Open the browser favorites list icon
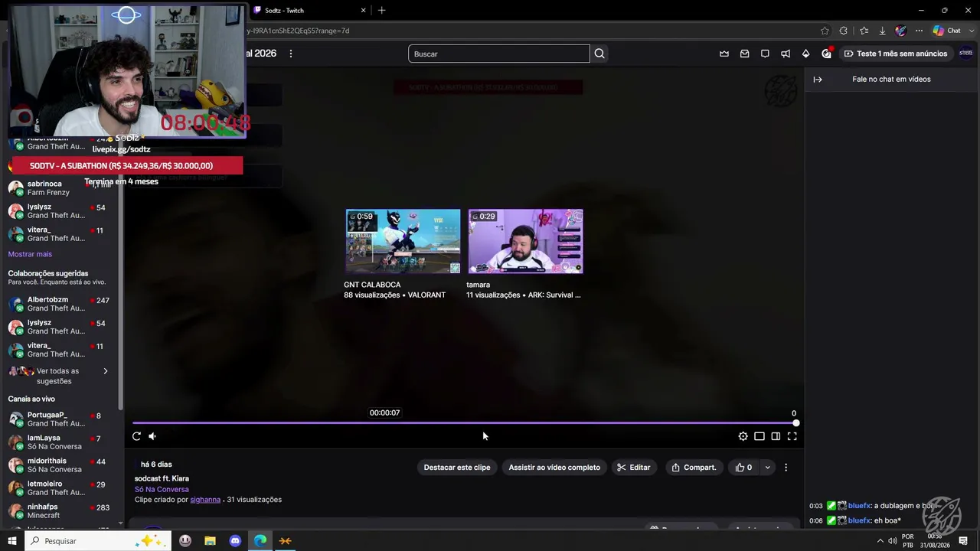Viewport: 980px width, 551px height. pyautogui.click(x=864, y=31)
